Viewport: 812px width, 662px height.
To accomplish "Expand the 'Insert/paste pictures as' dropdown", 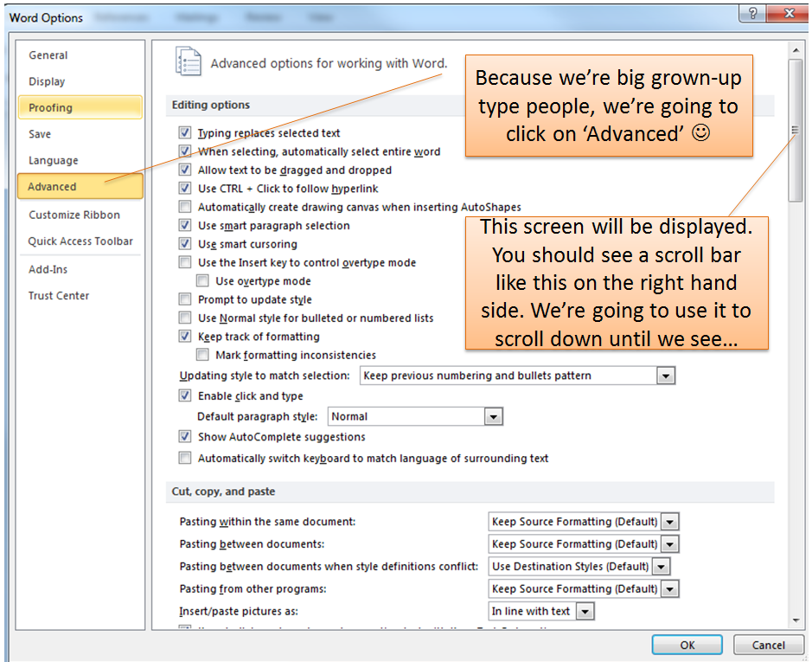I will pyautogui.click(x=585, y=610).
